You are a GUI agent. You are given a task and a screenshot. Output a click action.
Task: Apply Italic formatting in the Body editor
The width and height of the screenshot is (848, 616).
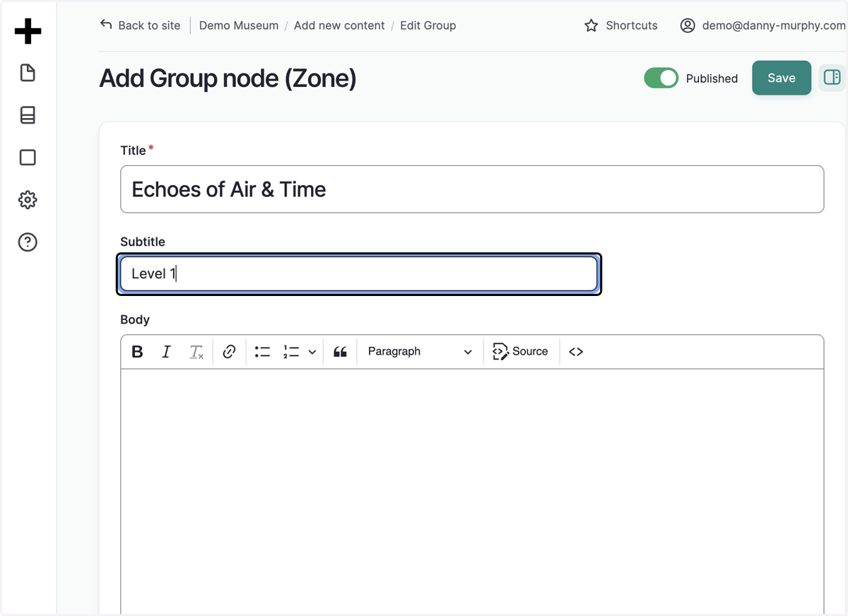[166, 352]
